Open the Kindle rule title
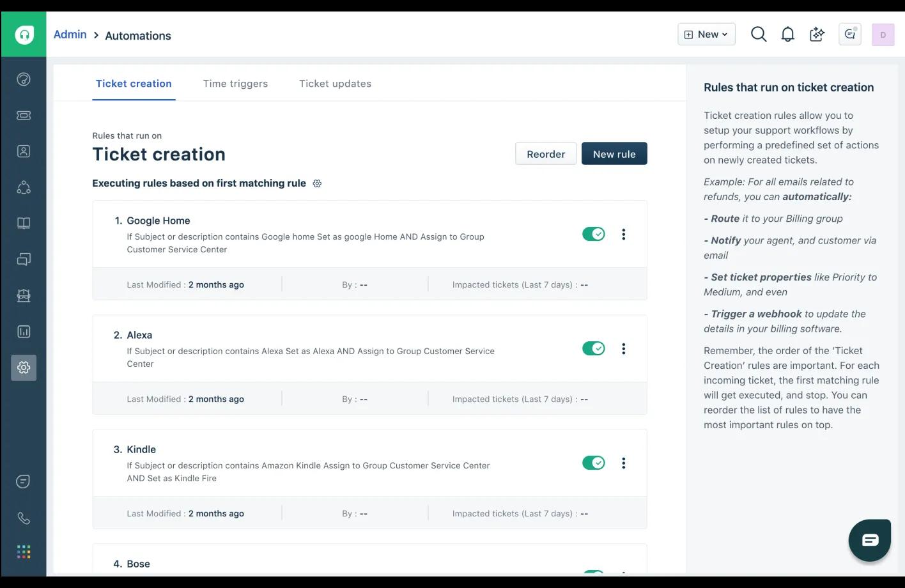The image size is (905, 588). click(x=141, y=449)
